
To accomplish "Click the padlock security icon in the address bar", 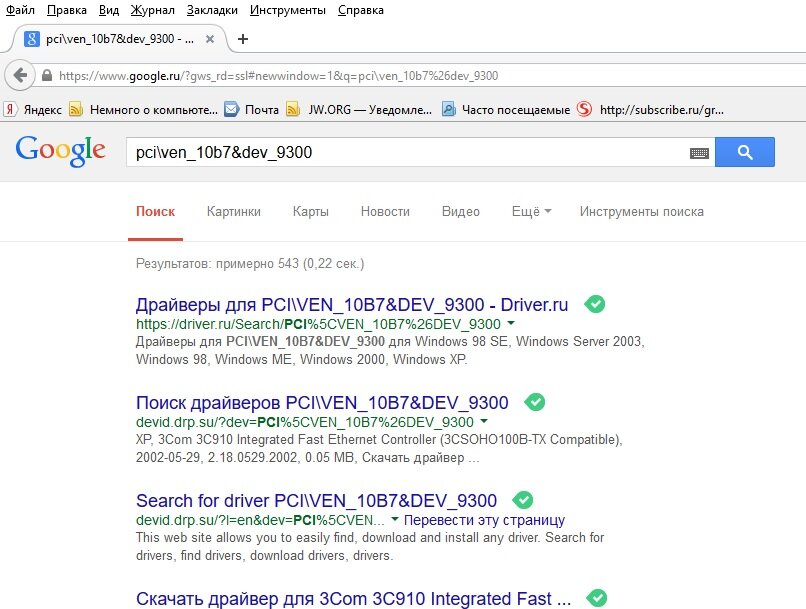I will [47, 76].
